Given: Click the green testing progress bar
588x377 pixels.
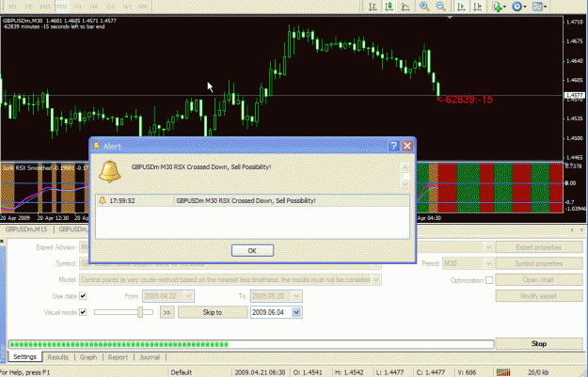Looking at the screenshot, I should pyautogui.click(x=251, y=344).
